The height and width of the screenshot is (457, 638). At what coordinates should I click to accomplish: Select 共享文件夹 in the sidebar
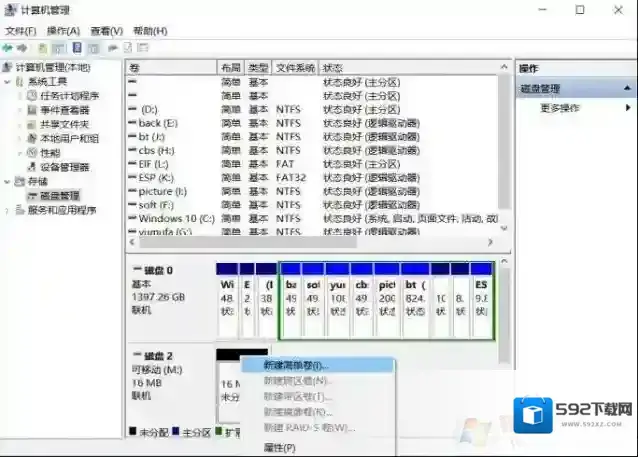pyautogui.click(x=64, y=124)
